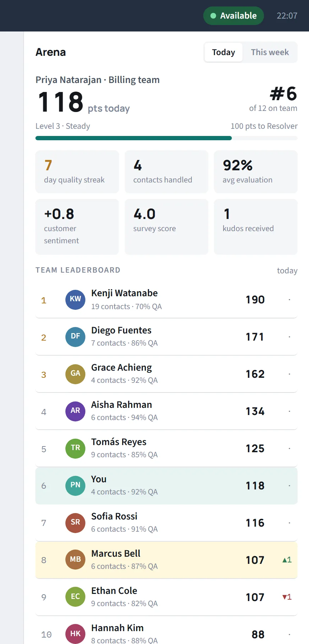Click '7 contacts · 86% QA' detail
The width and height of the screenshot is (309, 644).
pyautogui.click(x=124, y=343)
